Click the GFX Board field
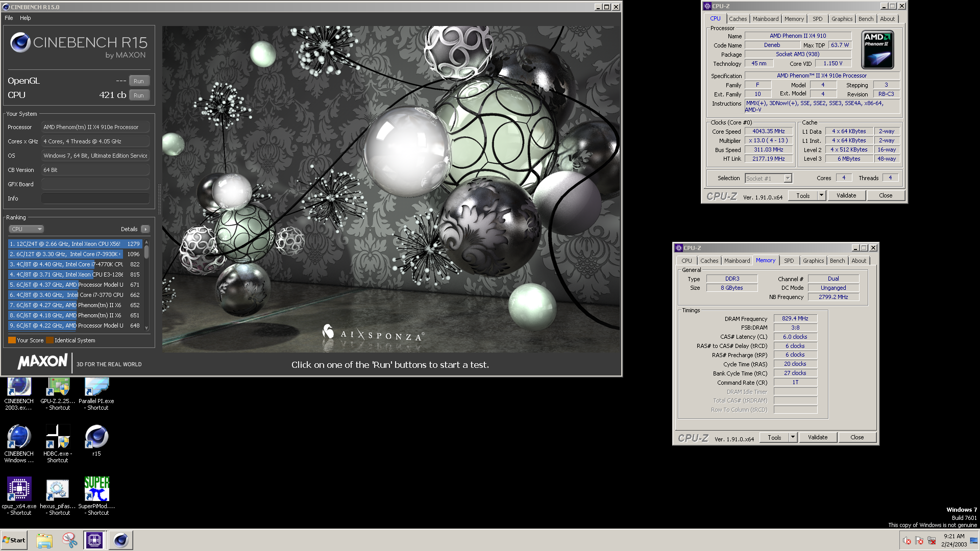980x551 pixels. (x=95, y=184)
